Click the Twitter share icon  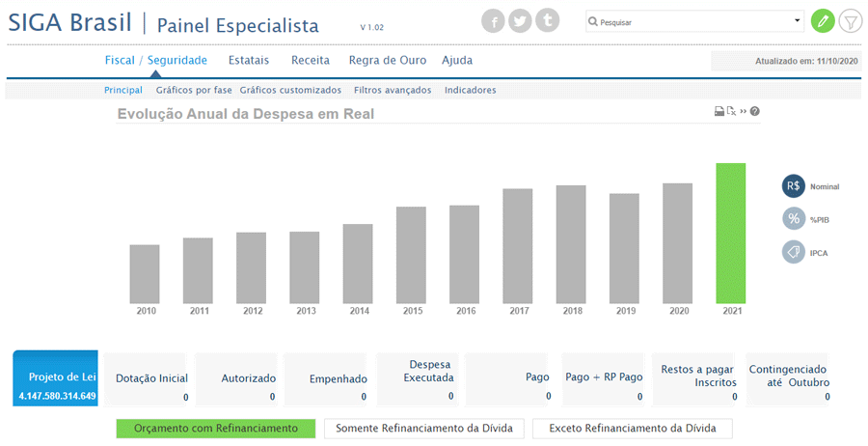[521, 20]
